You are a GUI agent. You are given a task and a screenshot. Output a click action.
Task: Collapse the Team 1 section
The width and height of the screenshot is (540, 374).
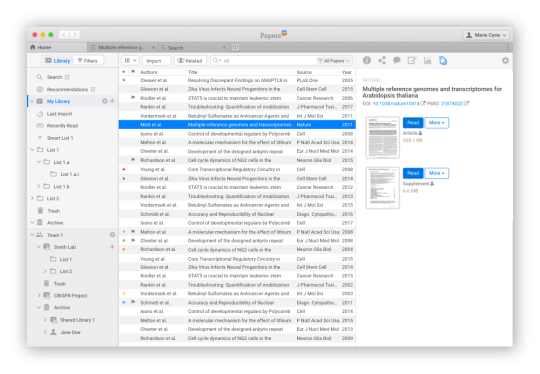coord(32,235)
